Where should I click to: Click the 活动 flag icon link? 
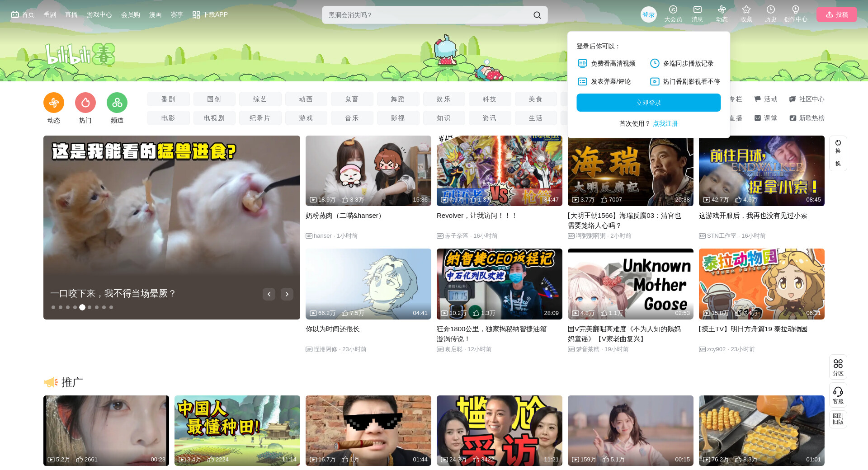click(766, 99)
